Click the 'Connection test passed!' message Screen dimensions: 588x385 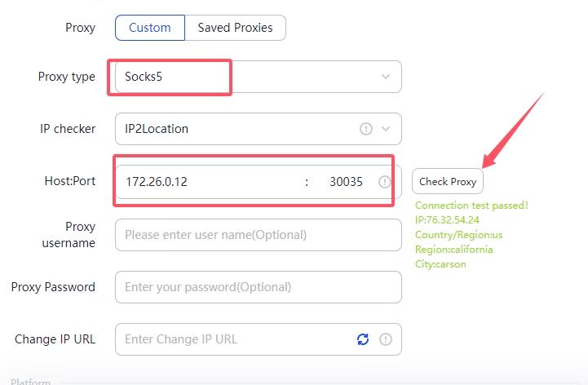coord(471,206)
